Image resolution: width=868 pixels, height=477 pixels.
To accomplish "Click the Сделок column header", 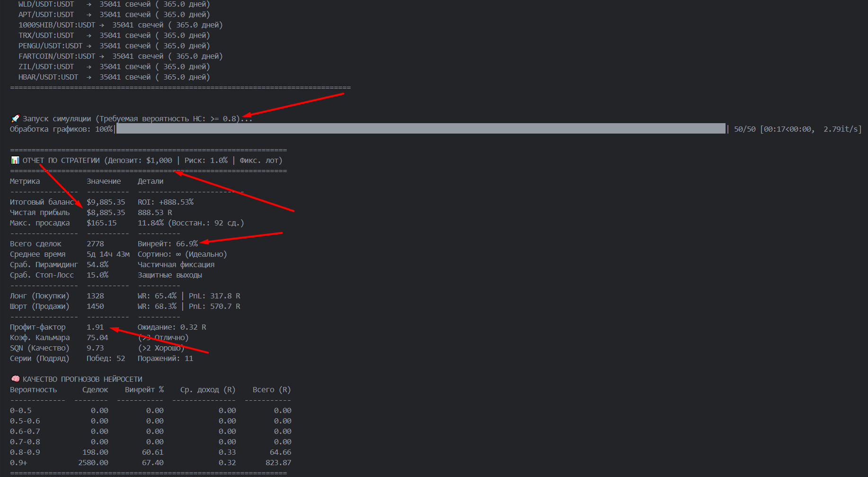I will click(x=95, y=390).
